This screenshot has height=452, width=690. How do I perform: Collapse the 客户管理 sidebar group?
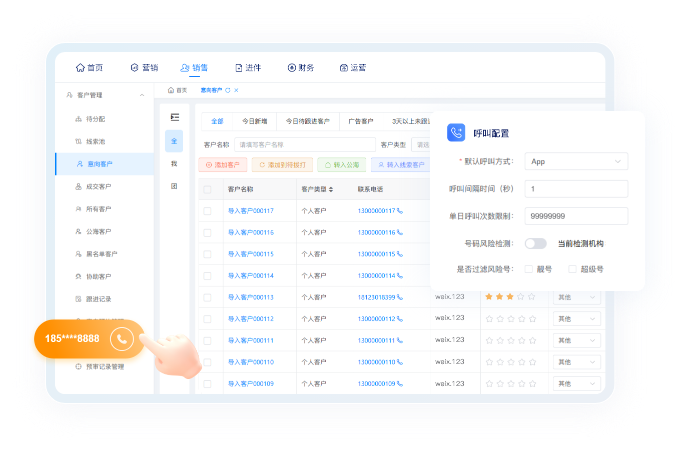pos(142,95)
